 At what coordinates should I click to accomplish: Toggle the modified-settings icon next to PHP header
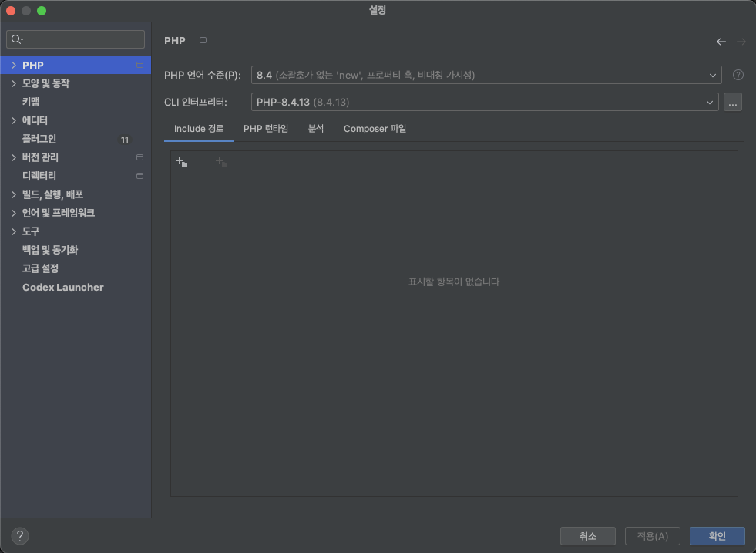pos(202,40)
